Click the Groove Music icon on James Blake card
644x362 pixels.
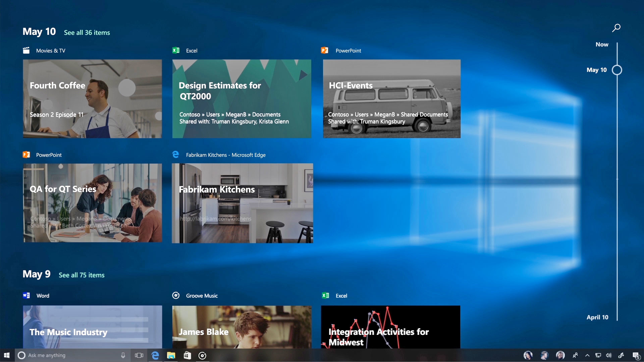[176, 295]
